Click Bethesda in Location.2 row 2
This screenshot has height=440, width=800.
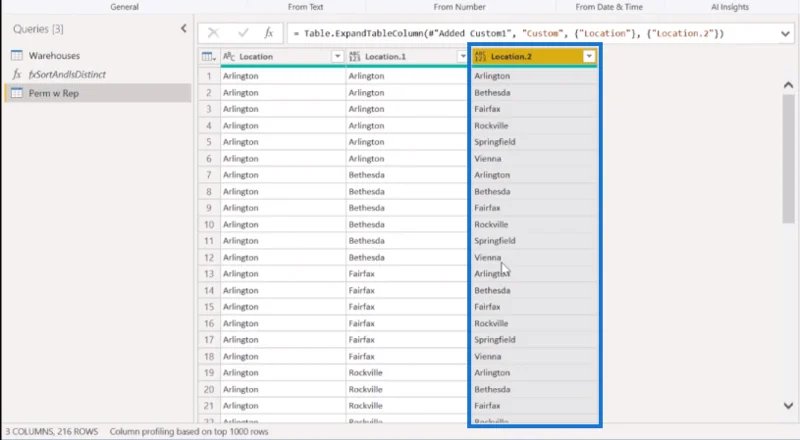click(x=492, y=93)
